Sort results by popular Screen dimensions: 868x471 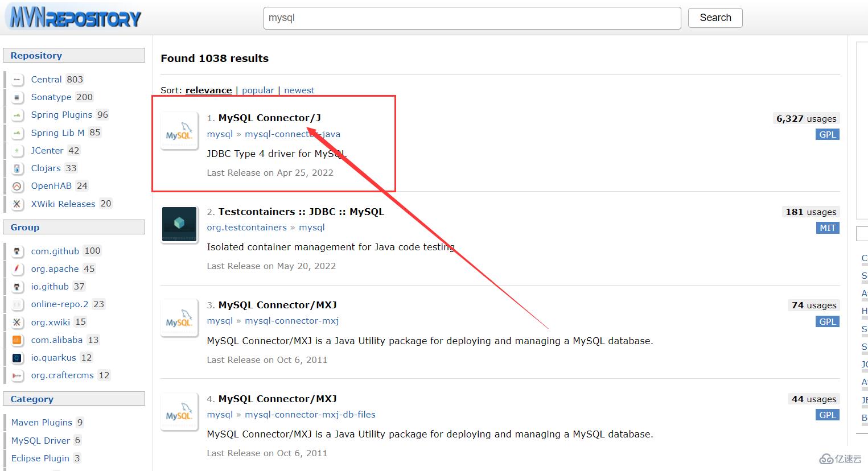coord(258,90)
